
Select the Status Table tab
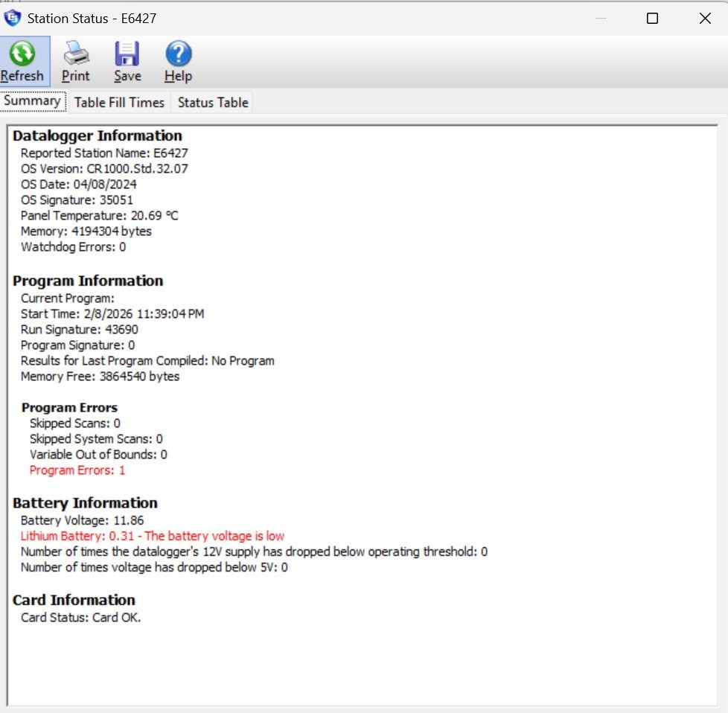coord(213,103)
